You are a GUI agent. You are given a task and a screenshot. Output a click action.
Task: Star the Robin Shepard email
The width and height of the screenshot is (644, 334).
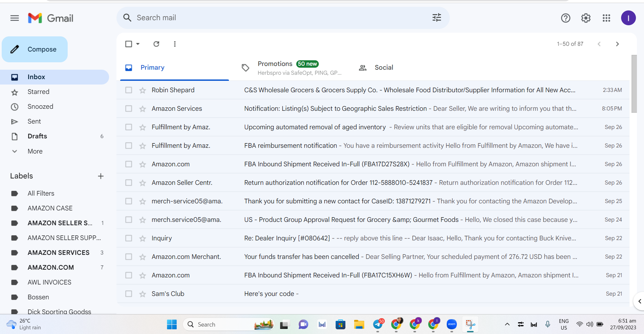143,90
